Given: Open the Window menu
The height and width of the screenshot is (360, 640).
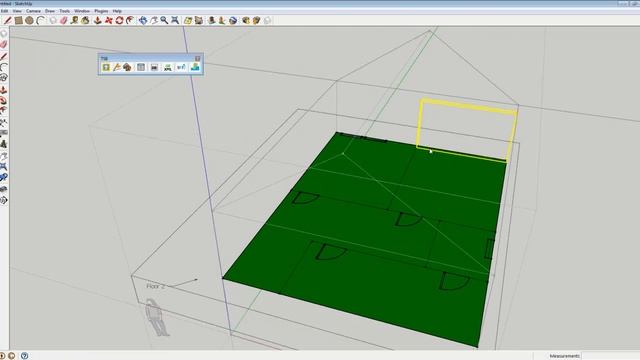Looking at the screenshot, I should pos(82,11).
